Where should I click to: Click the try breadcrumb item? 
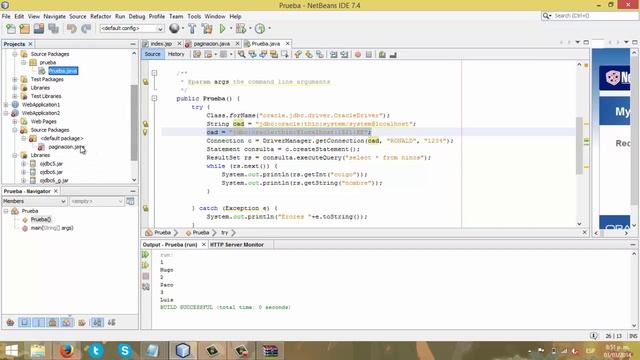(x=224, y=233)
